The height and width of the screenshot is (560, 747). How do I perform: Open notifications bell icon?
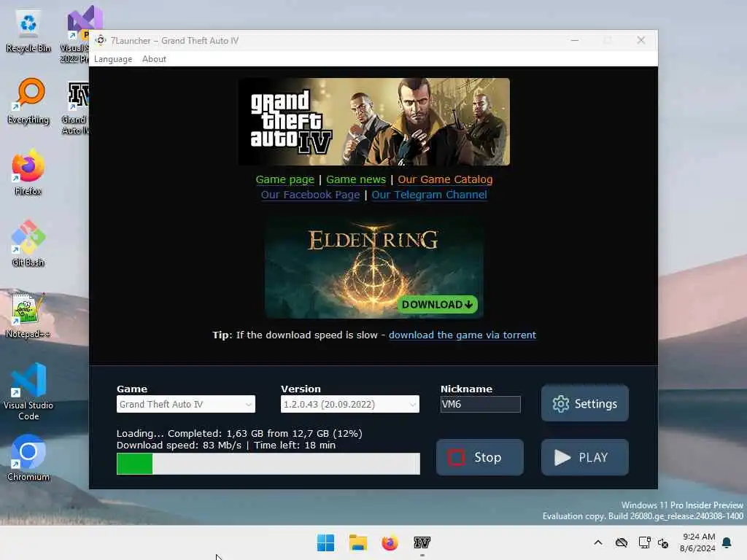tap(727, 542)
